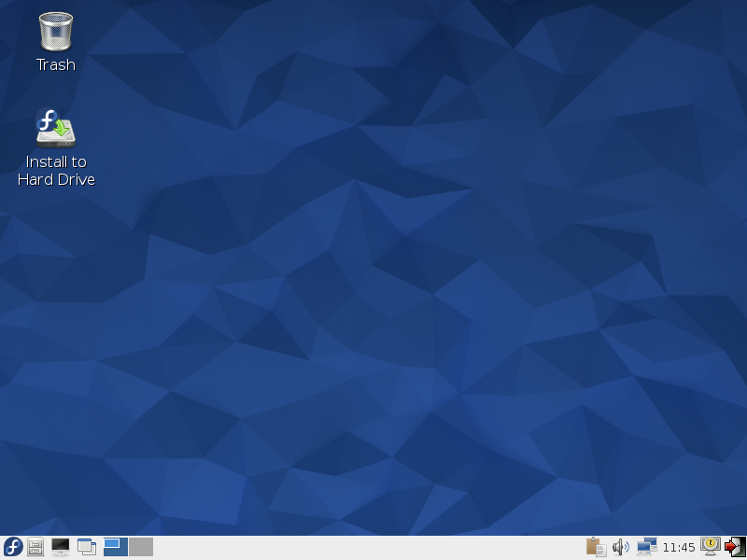Open the network connections tray icon
The image size is (747, 560).
[x=646, y=547]
